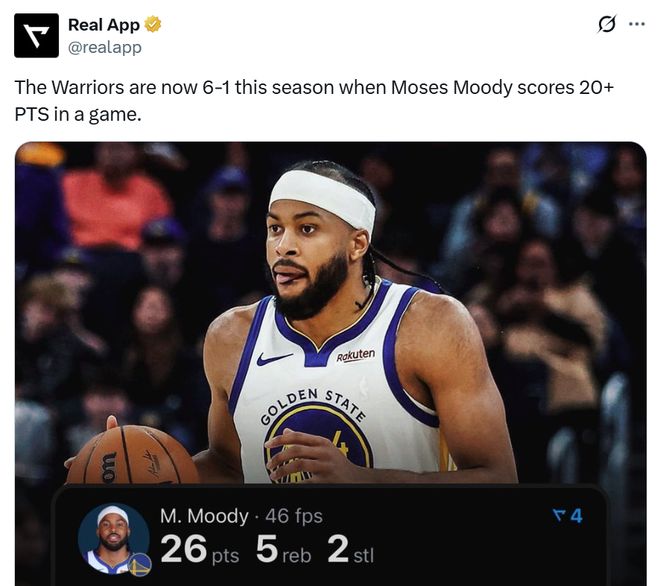Click the gold verified badge
The width and height of the screenshot is (660, 586).
click(x=154, y=25)
